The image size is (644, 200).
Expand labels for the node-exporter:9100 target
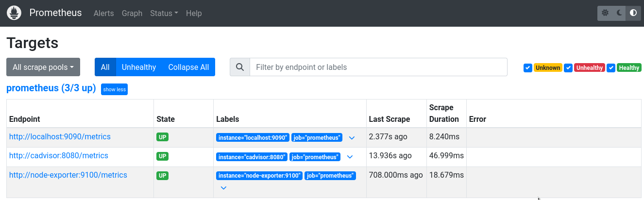tap(223, 188)
